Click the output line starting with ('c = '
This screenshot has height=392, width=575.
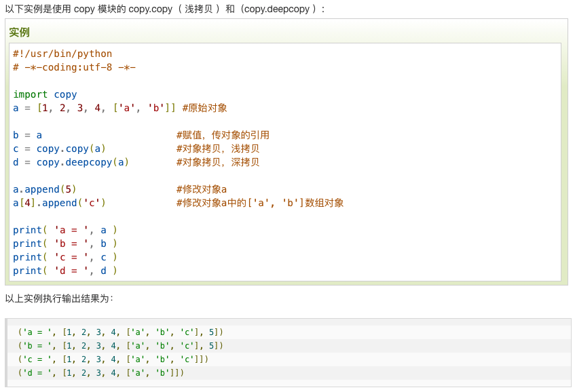(113, 359)
